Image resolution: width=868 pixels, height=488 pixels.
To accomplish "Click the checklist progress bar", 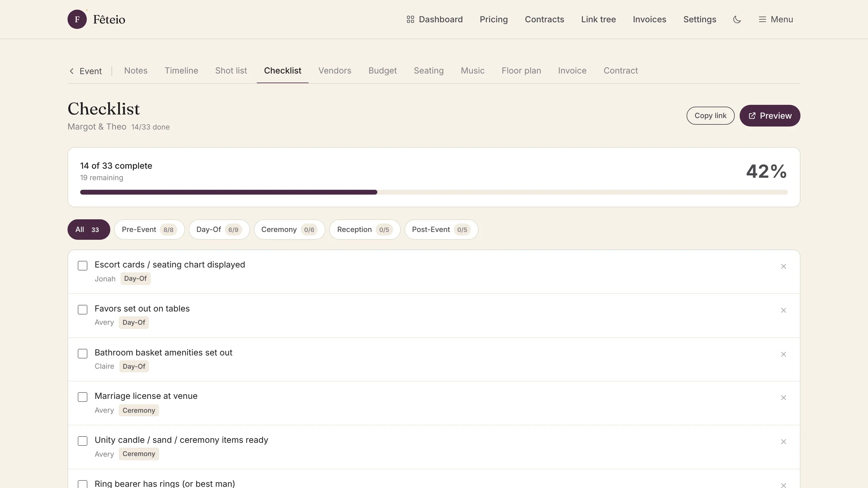I will click(x=434, y=192).
